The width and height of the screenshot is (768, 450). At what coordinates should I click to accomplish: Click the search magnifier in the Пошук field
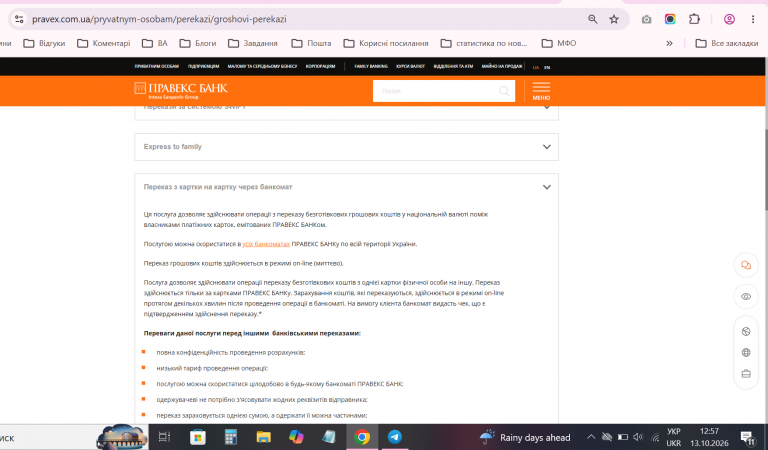click(x=504, y=91)
